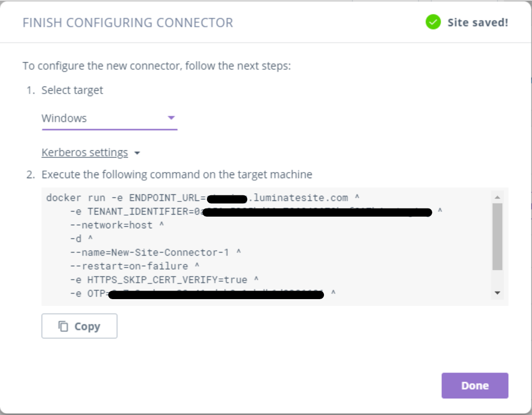Click the command box scrollbar thumb
Image resolution: width=532 pixels, height=415 pixels.
[x=497, y=236]
